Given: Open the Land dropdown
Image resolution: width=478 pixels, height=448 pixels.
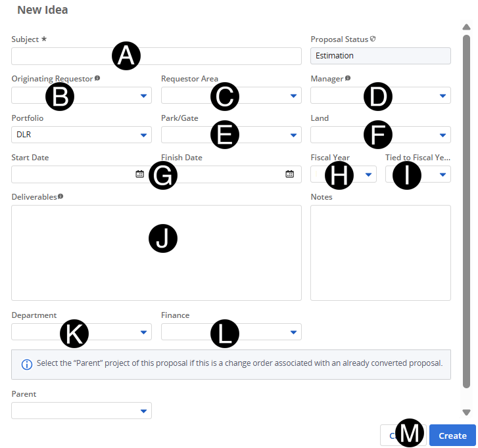Looking at the screenshot, I should click(442, 135).
